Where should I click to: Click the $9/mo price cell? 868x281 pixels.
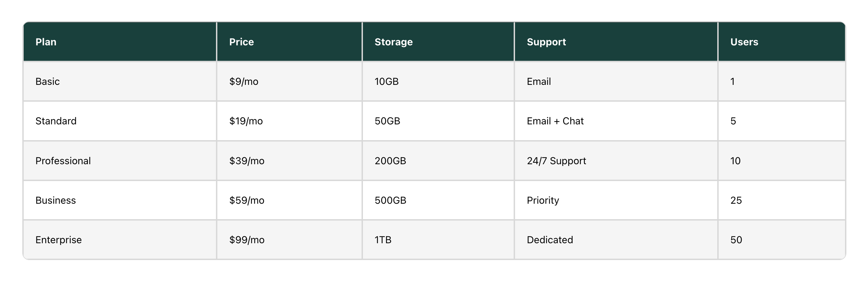click(289, 81)
